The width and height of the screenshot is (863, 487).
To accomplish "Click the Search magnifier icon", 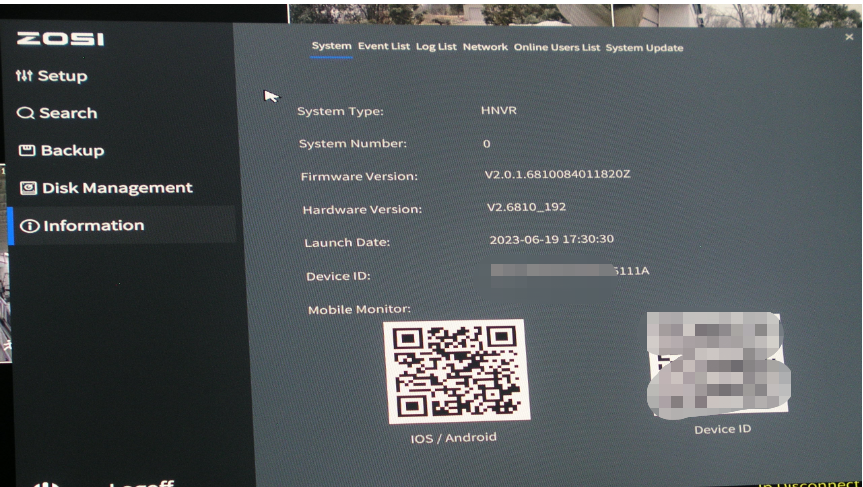I will (x=25, y=113).
